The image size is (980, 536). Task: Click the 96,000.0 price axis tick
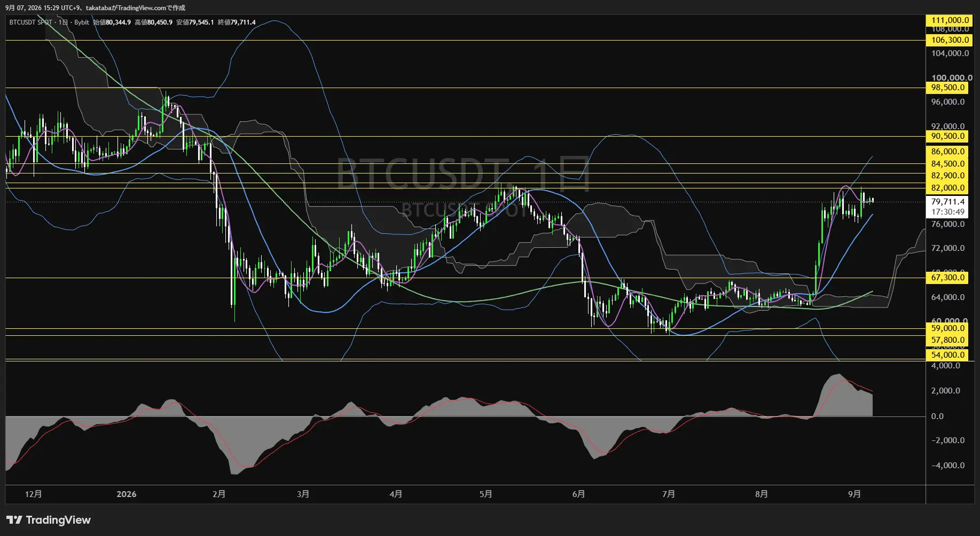(948, 102)
